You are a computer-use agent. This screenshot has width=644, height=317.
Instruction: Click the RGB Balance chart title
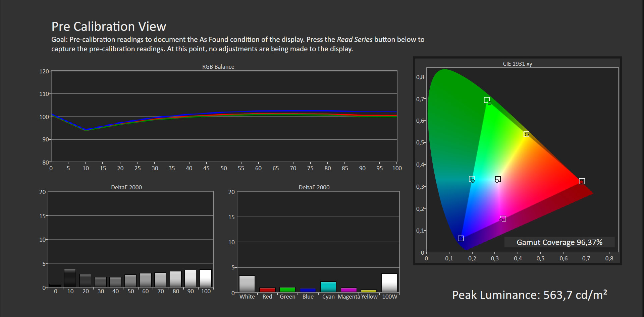(x=218, y=67)
